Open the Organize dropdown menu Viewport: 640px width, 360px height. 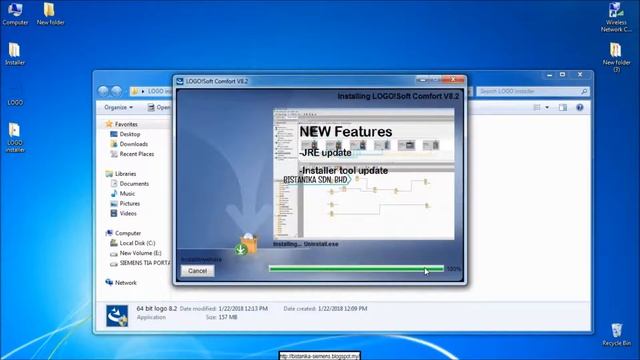[x=118, y=107]
